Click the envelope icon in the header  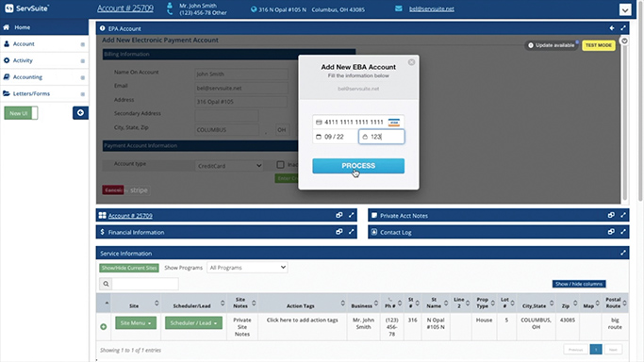click(x=399, y=8)
